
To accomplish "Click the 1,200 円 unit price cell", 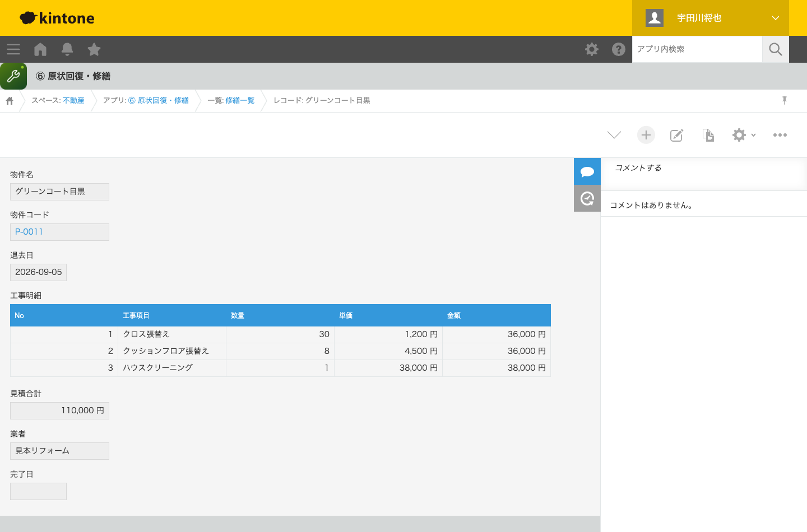I will tap(388, 334).
